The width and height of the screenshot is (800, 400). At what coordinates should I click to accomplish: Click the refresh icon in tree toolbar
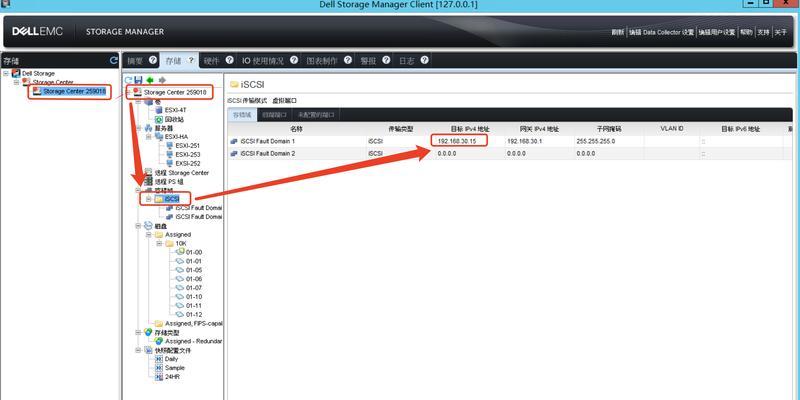click(x=129, y=81)
